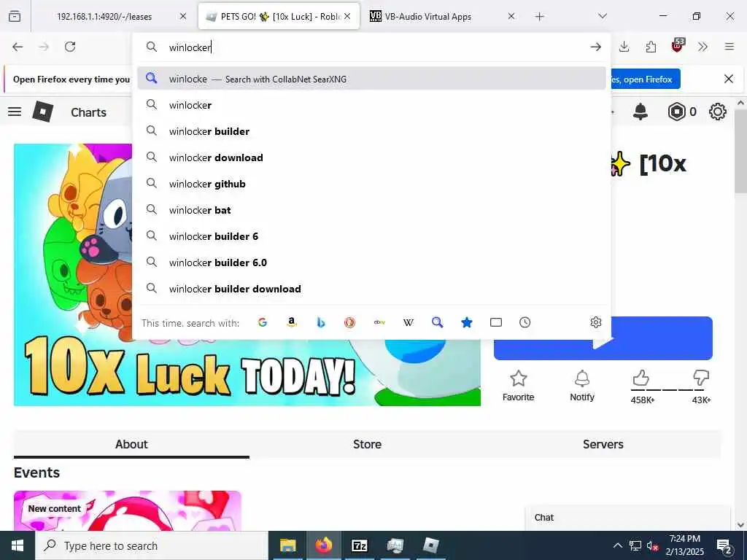Viewport: 747px width, 560px height.
Task: Dismiss the Open Firefox notification bar
Action: (729, 79)
